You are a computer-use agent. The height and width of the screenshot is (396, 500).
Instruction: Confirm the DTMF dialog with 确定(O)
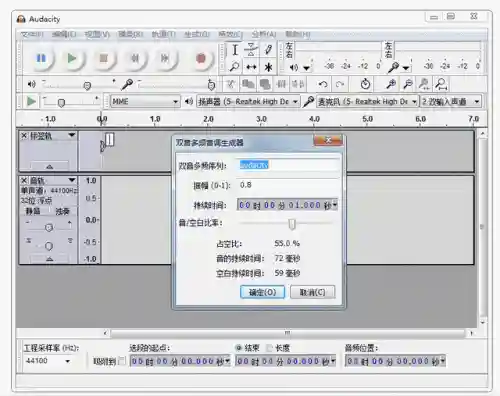[262, 292]
